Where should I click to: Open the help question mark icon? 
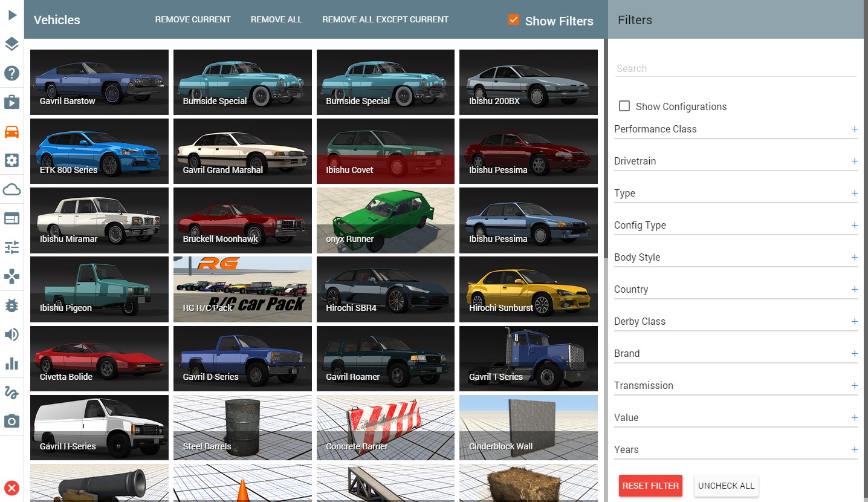click(11, 73)
